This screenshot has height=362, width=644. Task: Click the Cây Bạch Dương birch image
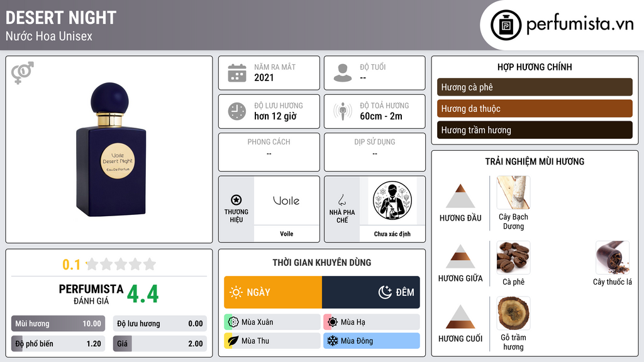pyautogui.click(x=513, y=192)
